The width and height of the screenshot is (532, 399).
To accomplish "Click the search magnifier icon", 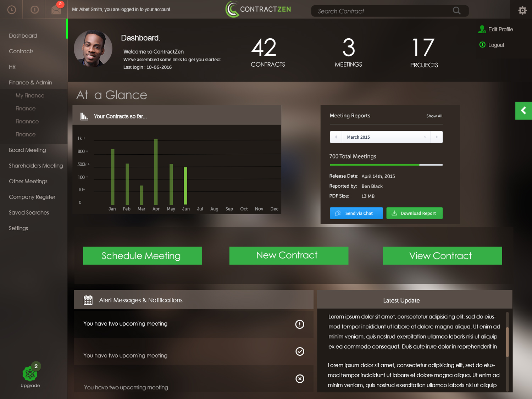I will [457, 11].
